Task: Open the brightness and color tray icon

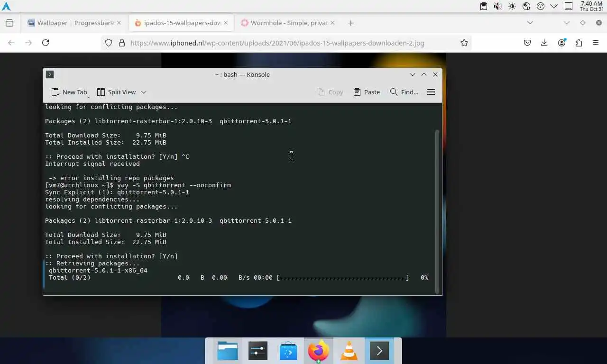Action: (x=512, y=6)
